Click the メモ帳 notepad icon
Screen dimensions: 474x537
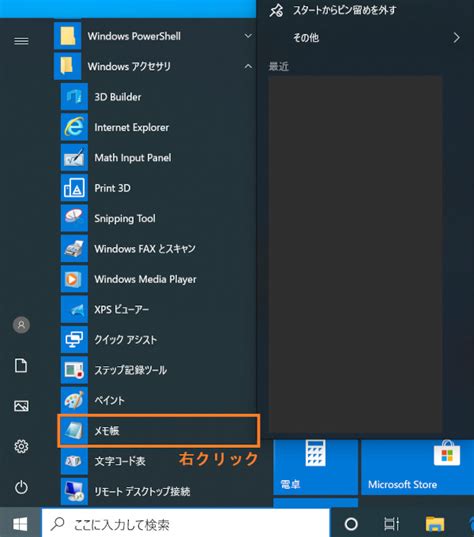pos(74,430)
